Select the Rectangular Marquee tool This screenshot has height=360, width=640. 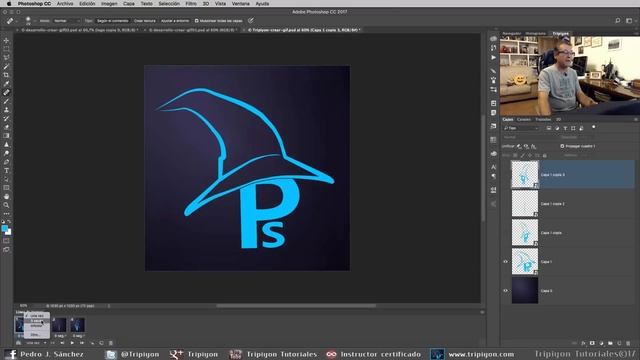tap(6, 49)
